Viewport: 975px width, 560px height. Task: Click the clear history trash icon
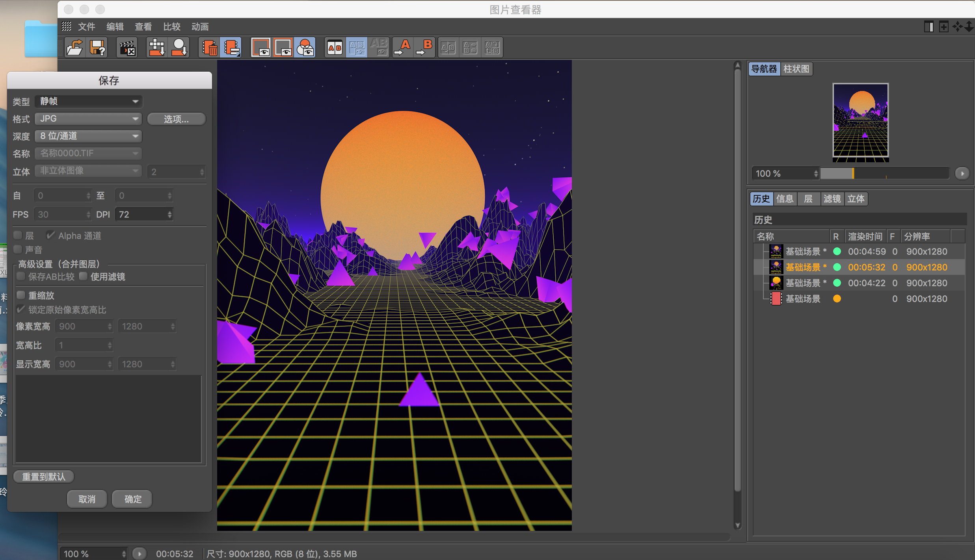pos(209,48)
